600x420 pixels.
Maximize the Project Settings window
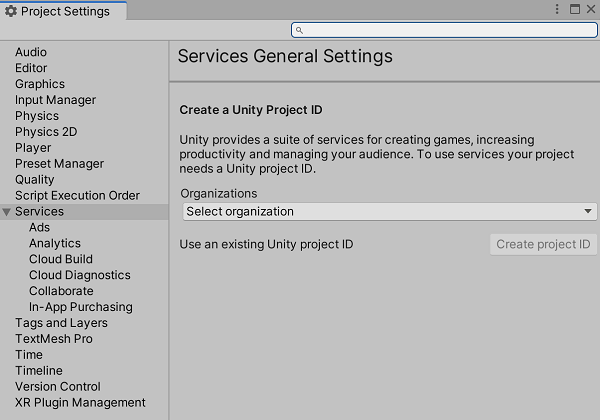(574, 9)
